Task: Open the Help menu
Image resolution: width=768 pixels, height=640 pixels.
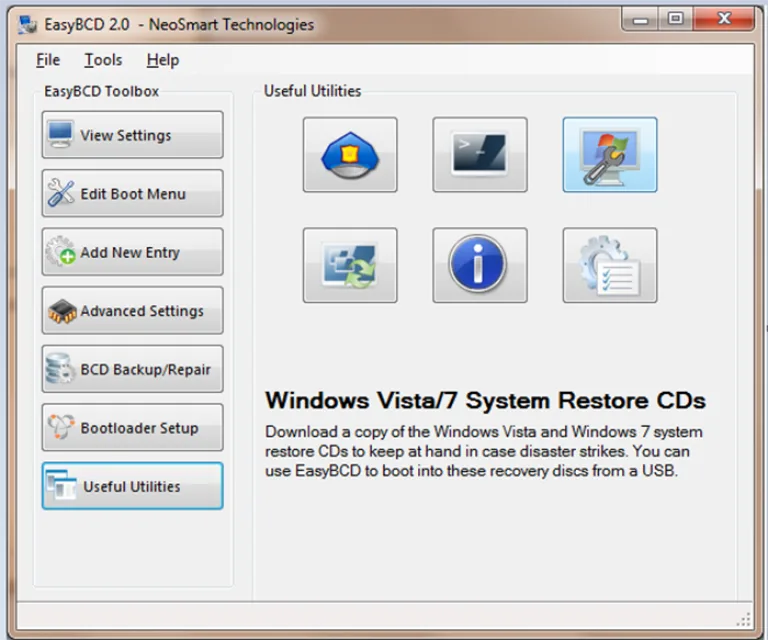Action: click(x=163, y=60)
